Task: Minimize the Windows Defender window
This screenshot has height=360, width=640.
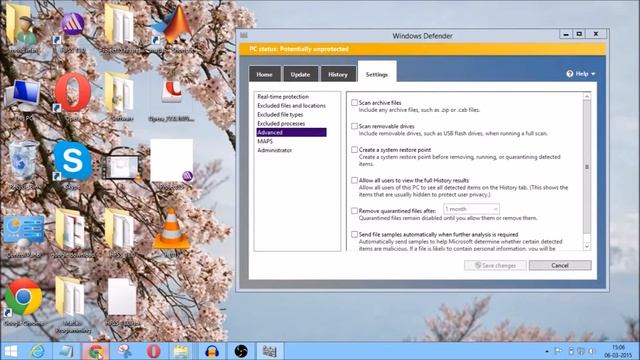Action: [566, 34]
